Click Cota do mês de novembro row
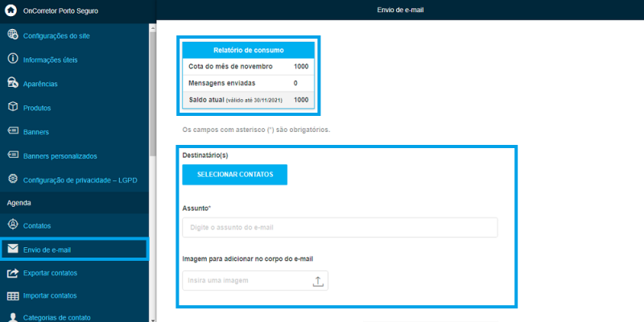 click(249, 67)
